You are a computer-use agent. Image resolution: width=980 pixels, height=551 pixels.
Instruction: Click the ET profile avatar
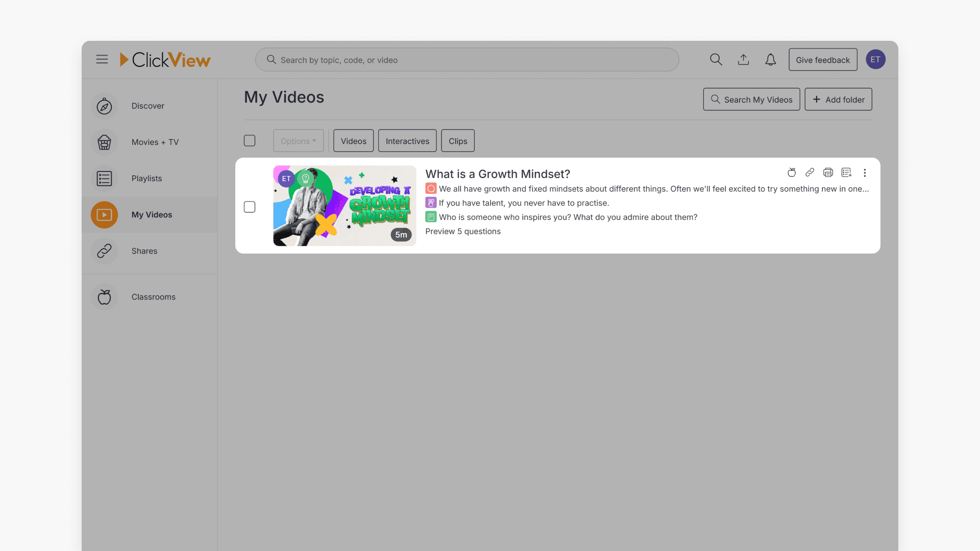click(875, 59)
